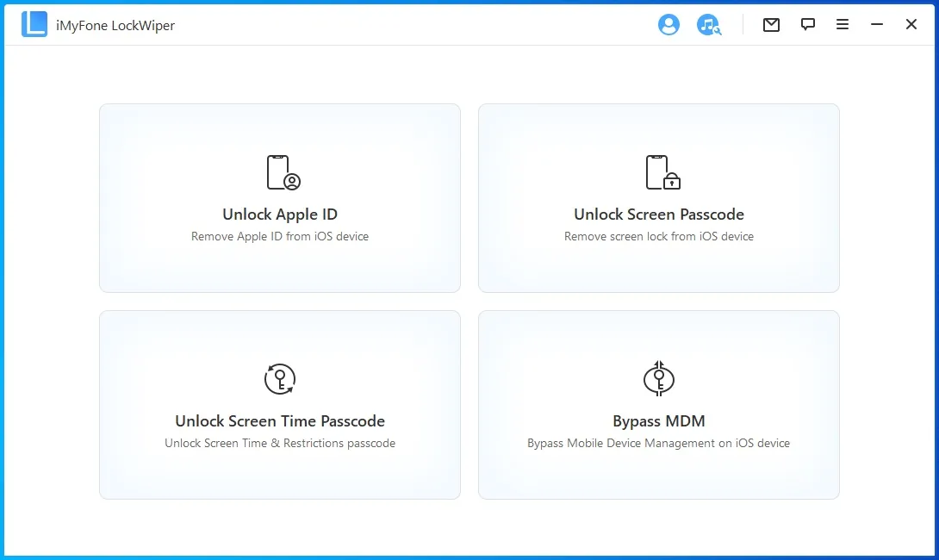Click the phone with padlock icon

tap(663, 172)
